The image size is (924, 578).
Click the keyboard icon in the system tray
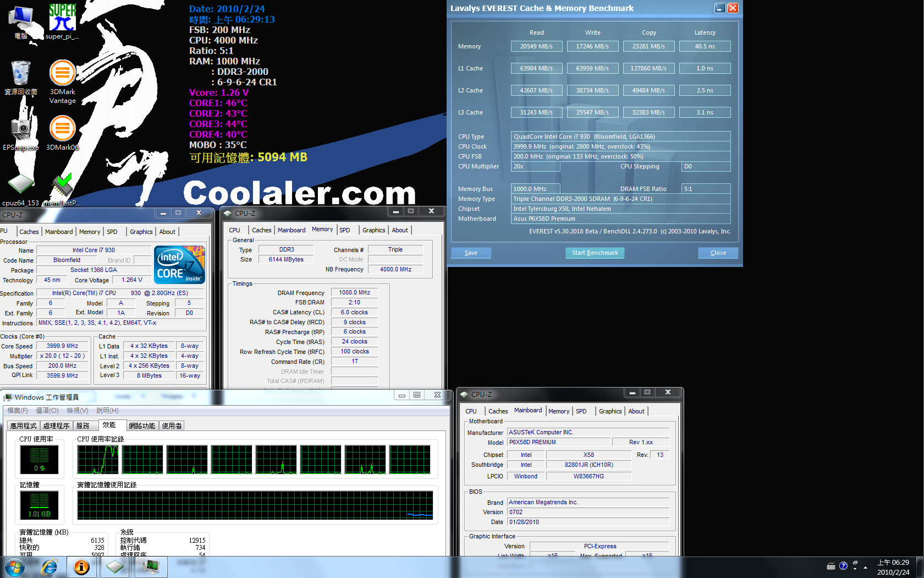pyautogui.click(x=831, y=566)
